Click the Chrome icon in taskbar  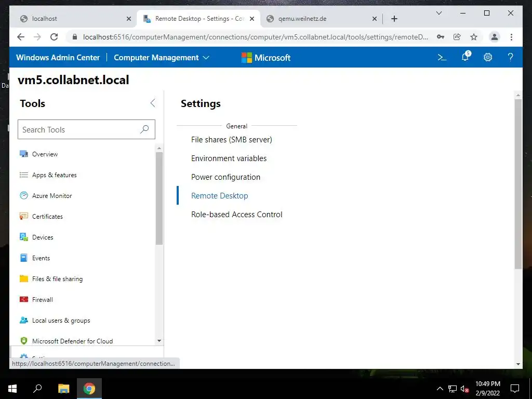coord(89,389)
